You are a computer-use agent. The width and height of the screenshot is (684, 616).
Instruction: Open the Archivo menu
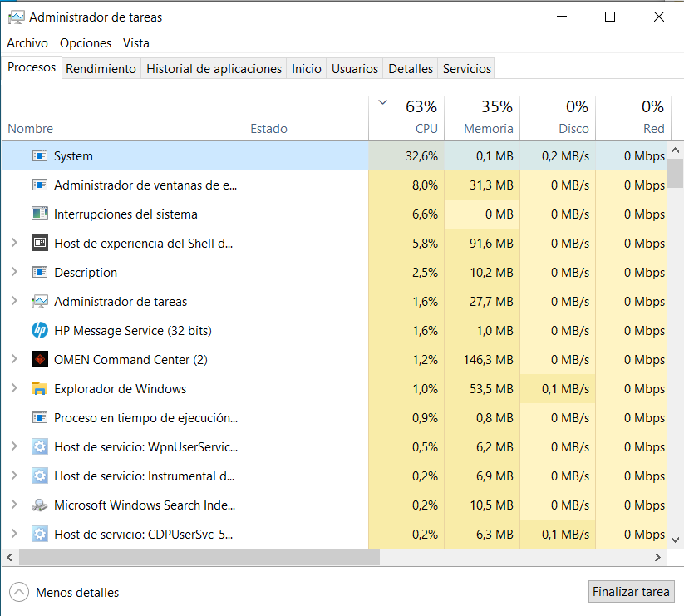27,42
